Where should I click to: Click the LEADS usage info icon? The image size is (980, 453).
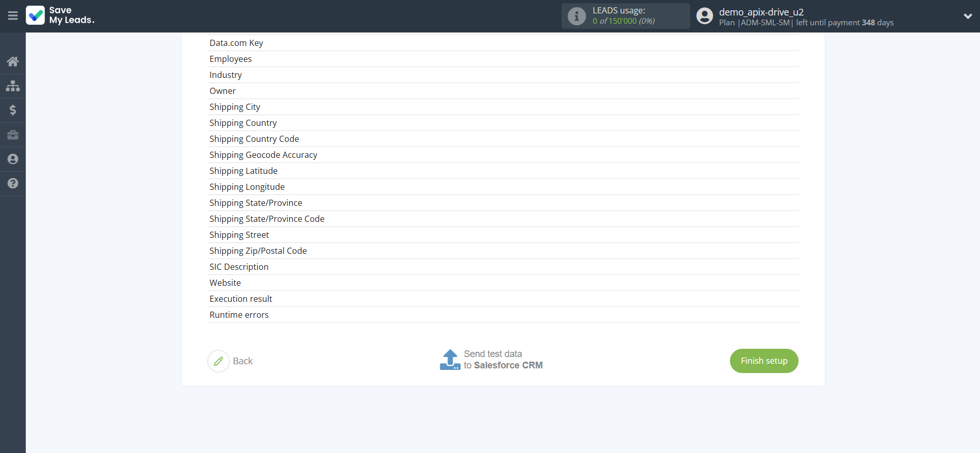pos(576,17)
